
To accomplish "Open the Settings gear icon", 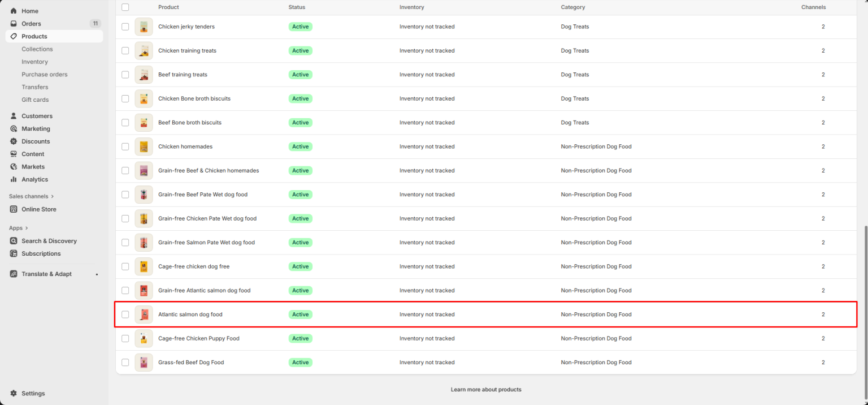I will coord(13,393).
